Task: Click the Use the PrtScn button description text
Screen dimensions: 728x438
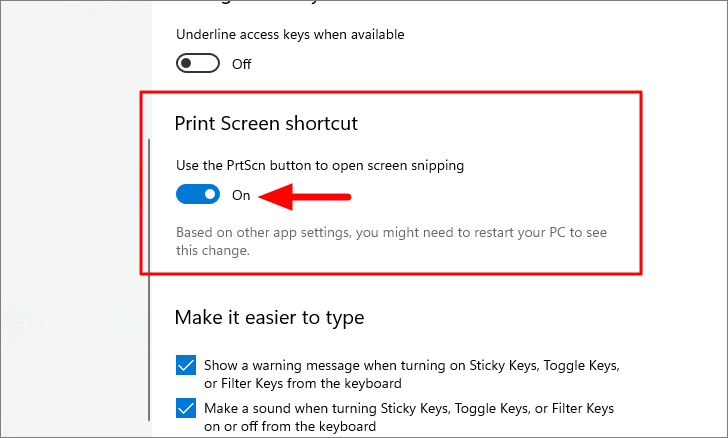Action: pyautogui.click(x=320, y=166)
